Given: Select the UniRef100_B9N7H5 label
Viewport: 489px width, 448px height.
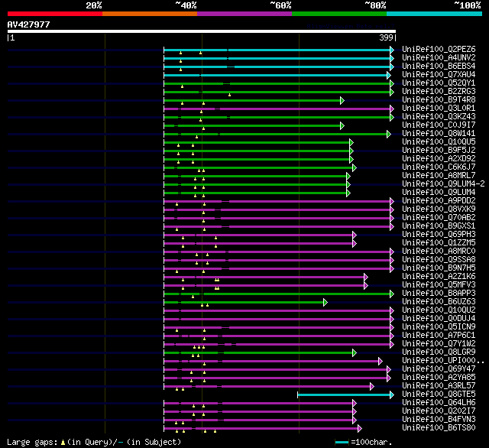Looking at the screenshot, I should [x=439, y=268].
